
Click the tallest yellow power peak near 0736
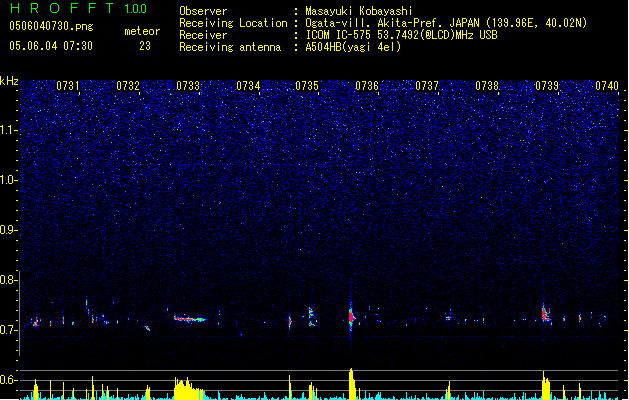[352, 384]
